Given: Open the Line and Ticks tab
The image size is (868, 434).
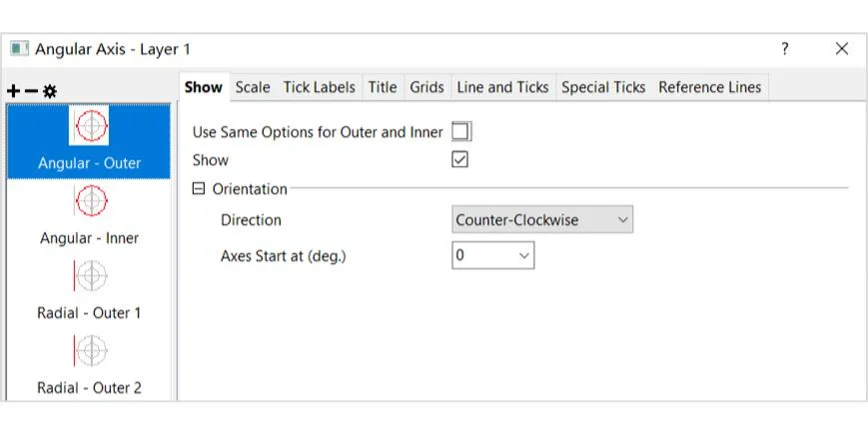Looking at the screenshot, I should click(x=502, y=88).
